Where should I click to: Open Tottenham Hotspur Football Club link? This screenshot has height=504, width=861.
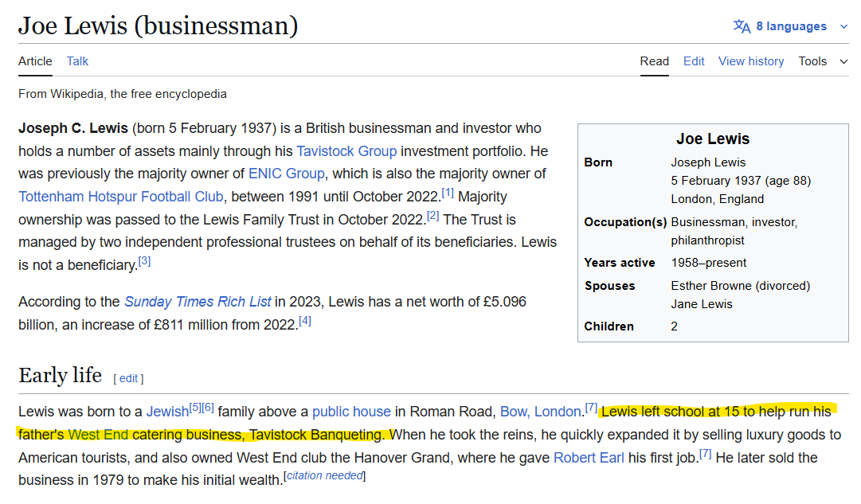click(x=121, y=197)
